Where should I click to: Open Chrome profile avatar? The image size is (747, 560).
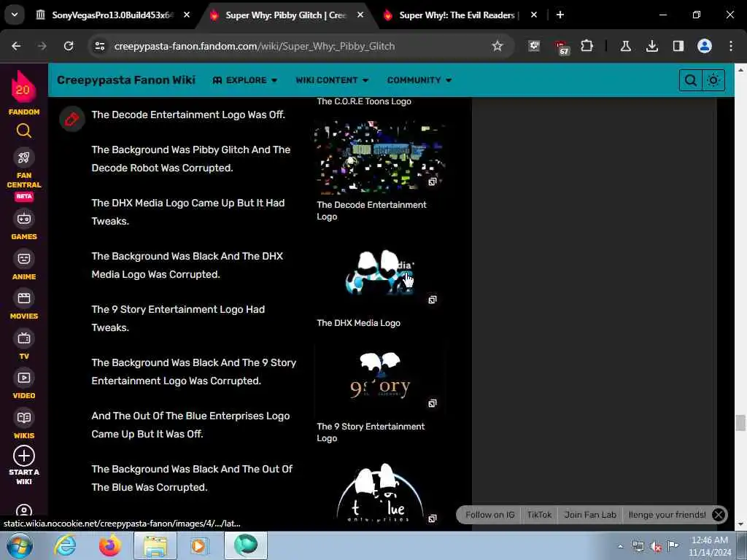(705, 46)
